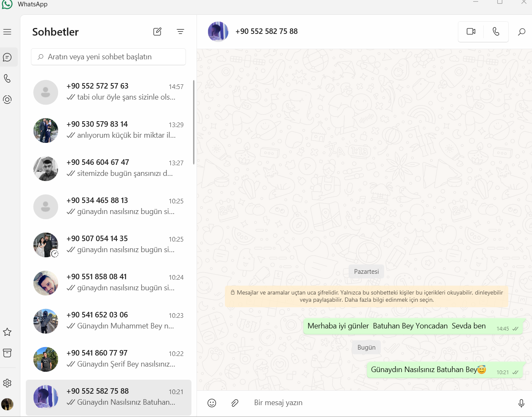Image resolution: width=532 pixels, height=417 pixels.
Task: Click the 'Günaydın Muhammet Bey' preview
Action: pyautogui.click(x=125, y=326)
